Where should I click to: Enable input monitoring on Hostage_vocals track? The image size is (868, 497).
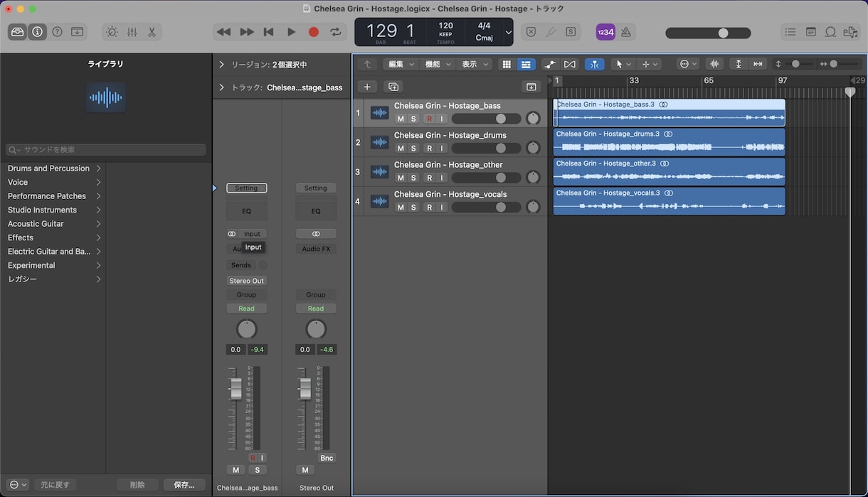point(442,208)
